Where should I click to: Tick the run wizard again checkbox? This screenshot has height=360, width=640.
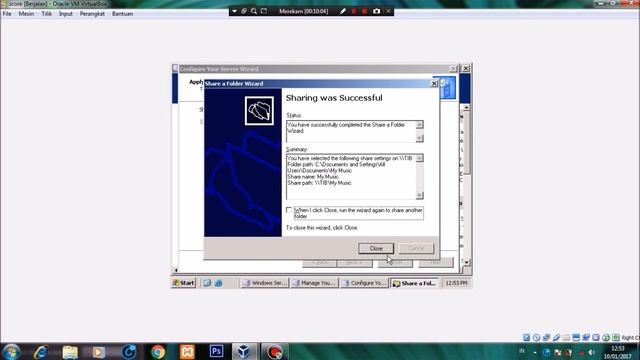289,210
